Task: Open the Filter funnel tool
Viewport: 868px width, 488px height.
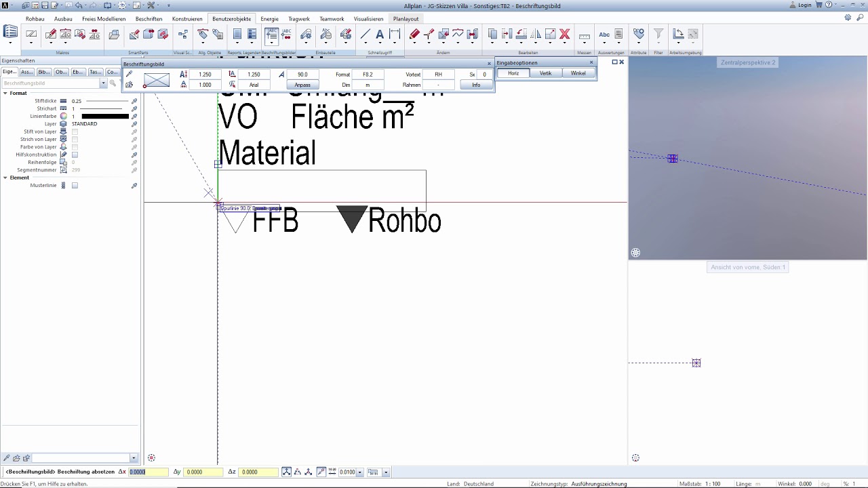Action: click(x=658, y=34)
